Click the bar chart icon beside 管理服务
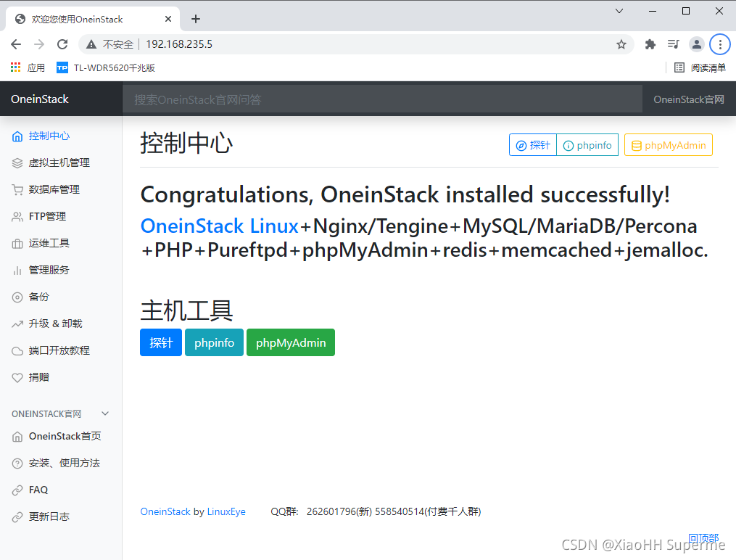This screenshot has width=736, height=560. click(x=17, y=271)
